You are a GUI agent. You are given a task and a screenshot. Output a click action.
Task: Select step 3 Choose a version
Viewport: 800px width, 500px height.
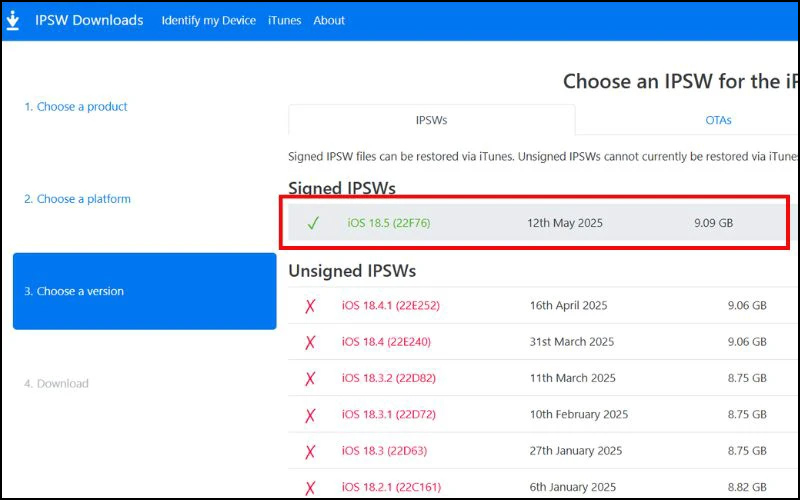coord(74,291)
